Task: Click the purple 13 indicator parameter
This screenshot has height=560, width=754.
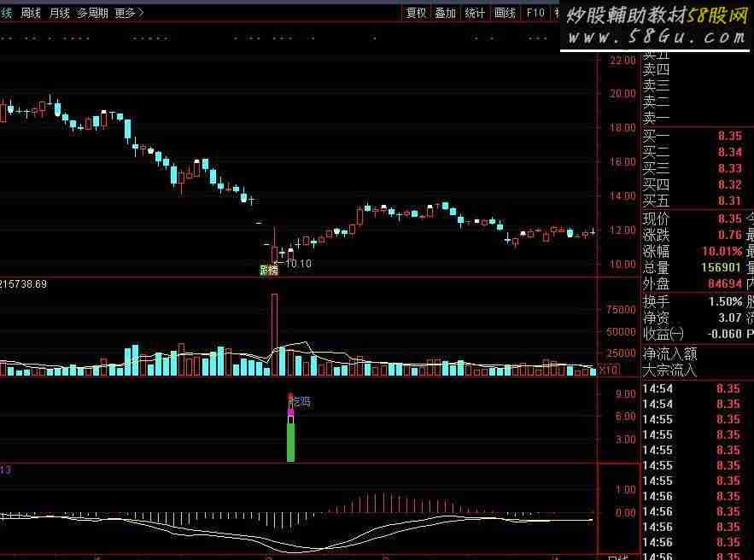Action: 6,470
